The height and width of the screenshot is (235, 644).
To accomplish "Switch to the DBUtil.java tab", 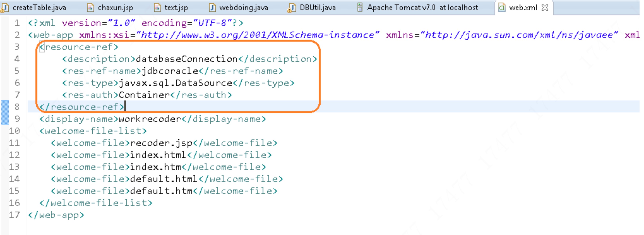I will (x=317, y=8).
